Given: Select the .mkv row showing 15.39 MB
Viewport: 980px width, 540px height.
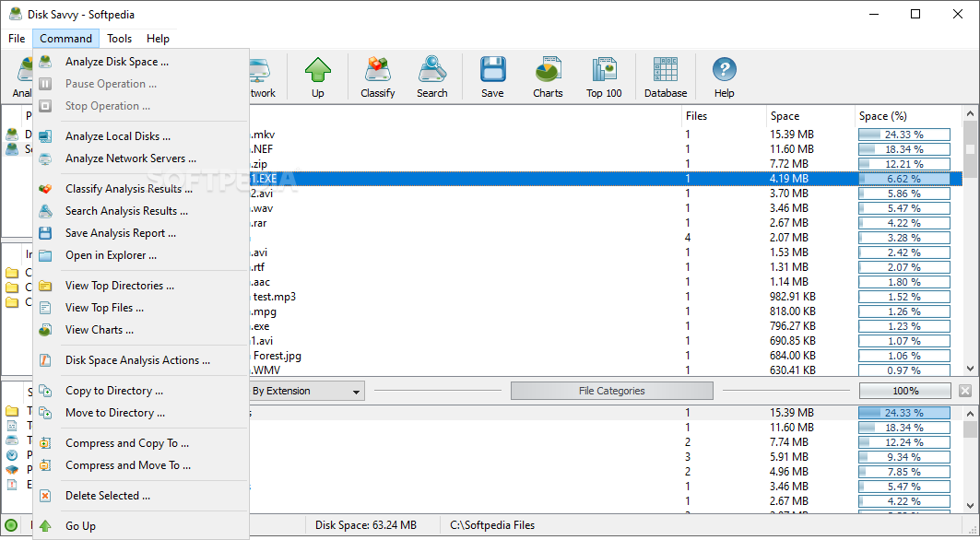Looking at the screenshot, I should 605,135.
